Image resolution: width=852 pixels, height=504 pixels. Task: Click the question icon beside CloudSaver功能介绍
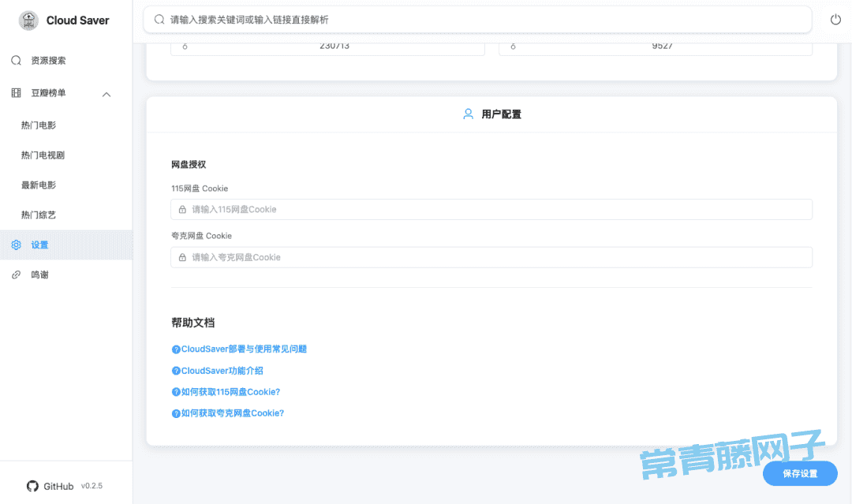click(176, 371)
